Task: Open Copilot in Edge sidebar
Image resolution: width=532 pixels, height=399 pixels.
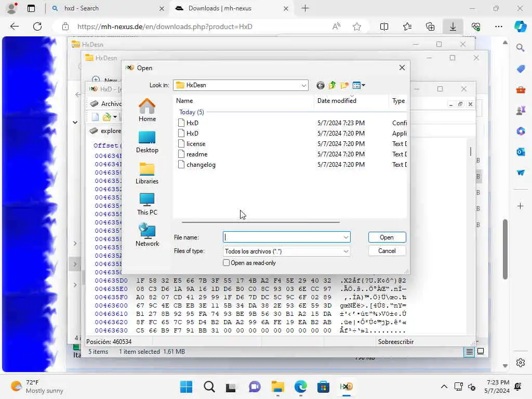Action: pyautogui.click(x=520, y=26)
